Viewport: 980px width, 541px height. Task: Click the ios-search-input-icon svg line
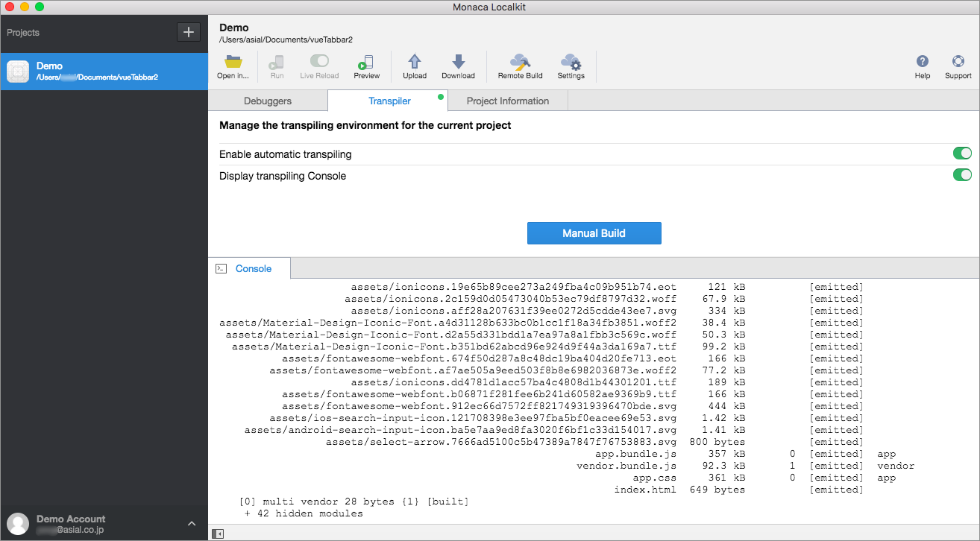566,418
